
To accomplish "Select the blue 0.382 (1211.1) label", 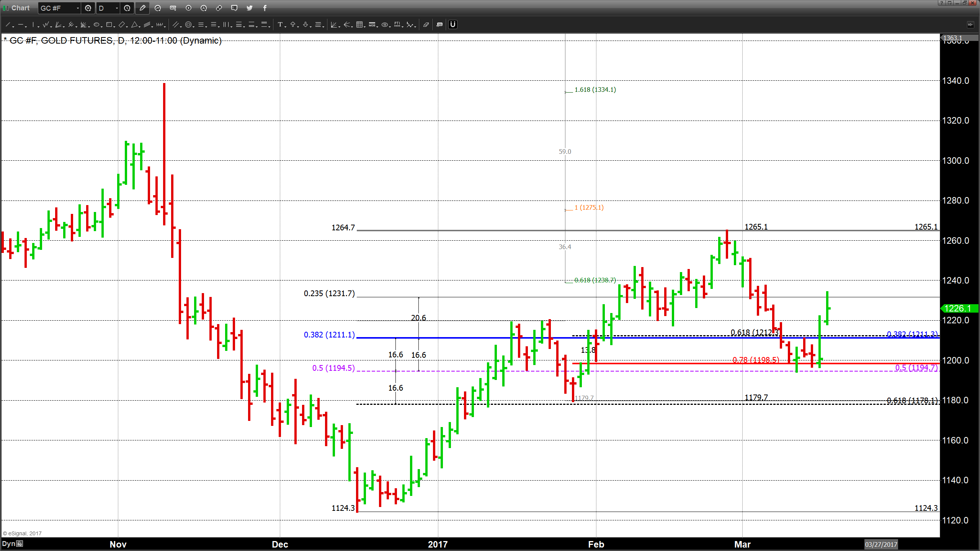I will click(329, 335).
